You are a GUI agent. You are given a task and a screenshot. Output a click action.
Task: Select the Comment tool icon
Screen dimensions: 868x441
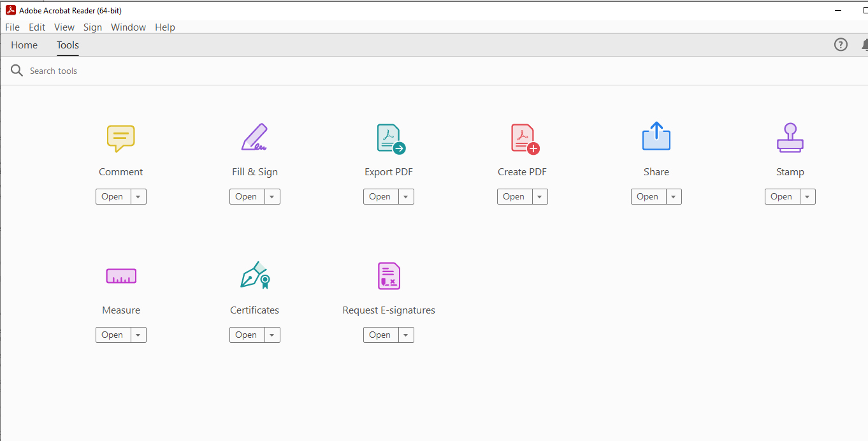click(x=120, y=138)
